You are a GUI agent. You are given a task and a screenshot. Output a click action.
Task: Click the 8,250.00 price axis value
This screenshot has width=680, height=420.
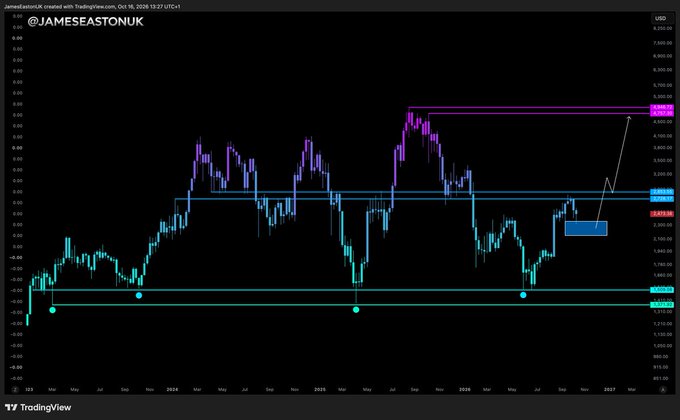[x=662, y=28]
